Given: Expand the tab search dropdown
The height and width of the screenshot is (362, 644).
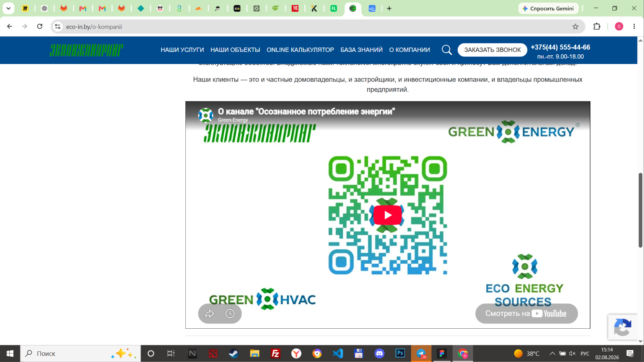Looking at the screenshot, I should coord(8,9).
